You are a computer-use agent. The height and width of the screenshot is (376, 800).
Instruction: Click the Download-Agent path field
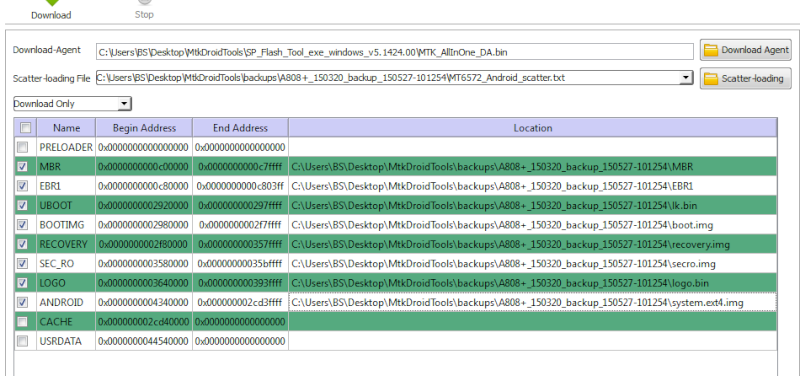[395, 52]
